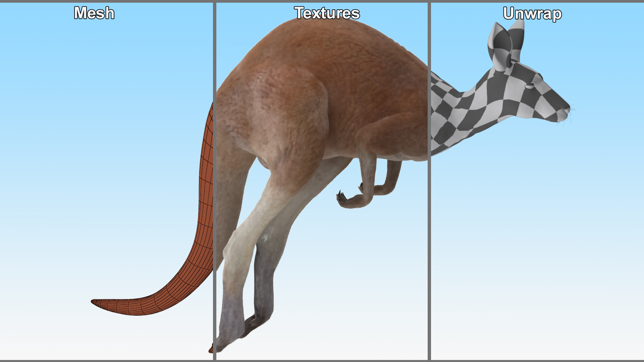This screenshot has height=362, width=644.
Task: Click the Textures panel label
Action: 327,13
